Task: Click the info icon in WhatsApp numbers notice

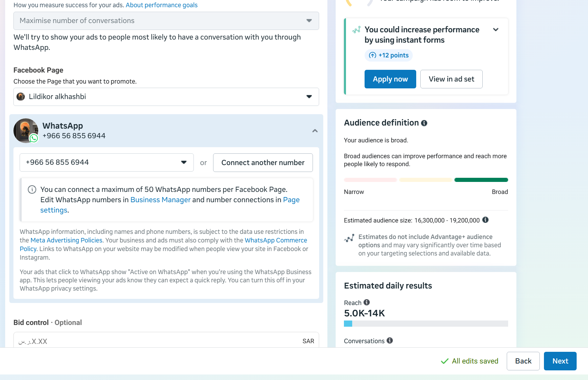Action: [32, 189]
